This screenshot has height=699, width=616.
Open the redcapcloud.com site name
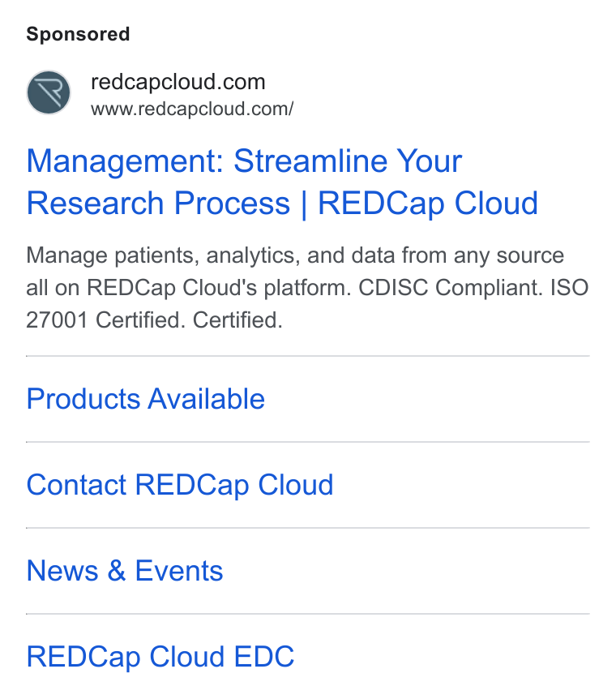(x=178, y=82)
